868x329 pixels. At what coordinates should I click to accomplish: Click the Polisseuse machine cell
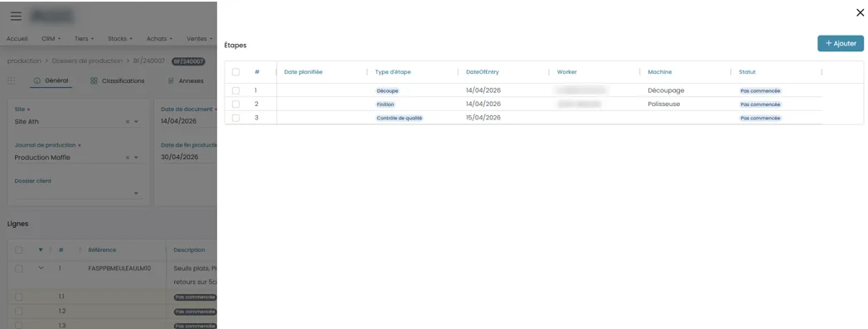tap(664, 104)
